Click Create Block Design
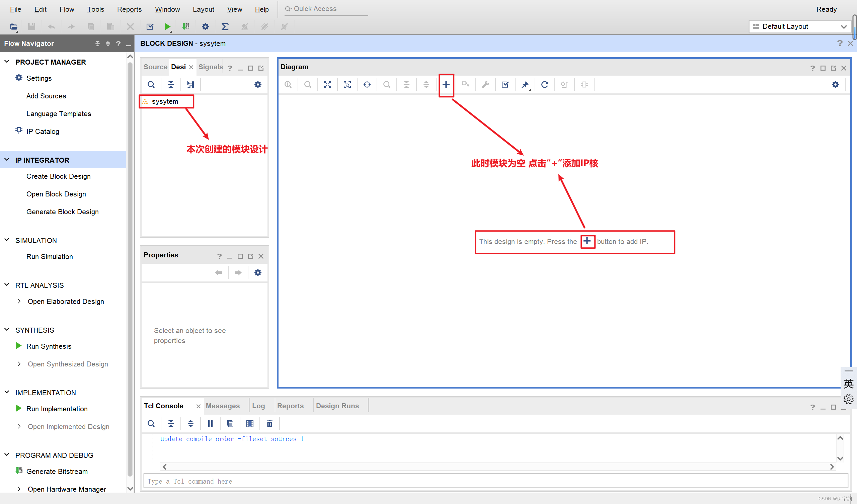 pyautogui.click(x=59, y=176)
